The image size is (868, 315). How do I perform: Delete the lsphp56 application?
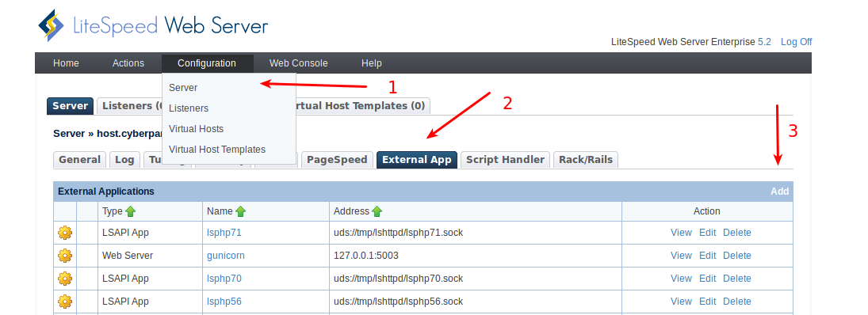736,302
